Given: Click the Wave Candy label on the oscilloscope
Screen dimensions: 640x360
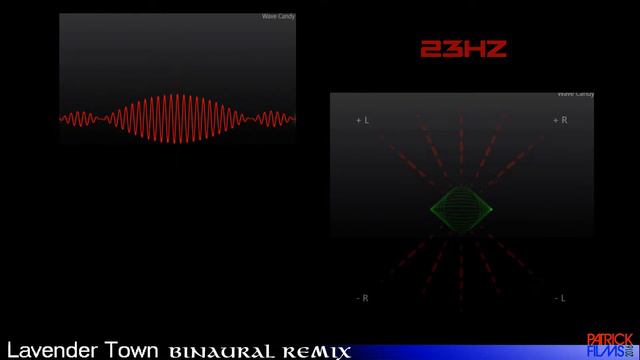Looking at the screenshot, I should coord(278,17).
